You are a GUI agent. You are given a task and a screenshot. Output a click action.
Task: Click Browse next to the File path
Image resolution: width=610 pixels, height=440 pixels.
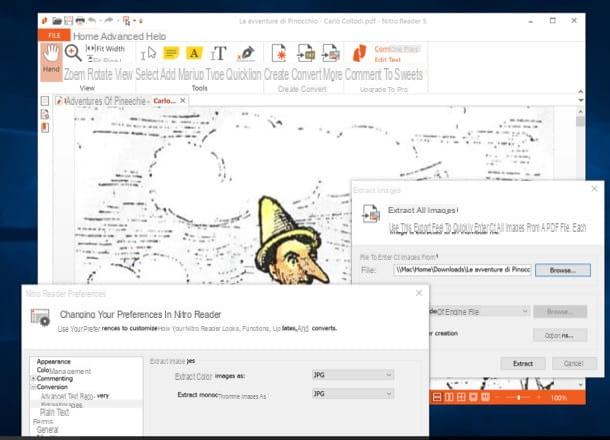563,270
